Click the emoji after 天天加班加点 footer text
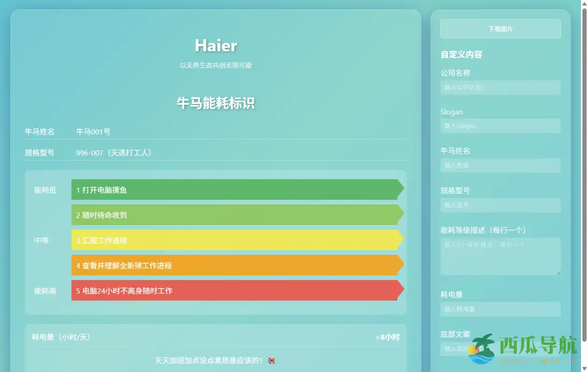This screenshot has height=372, width=588. click(x=271, y=360)
